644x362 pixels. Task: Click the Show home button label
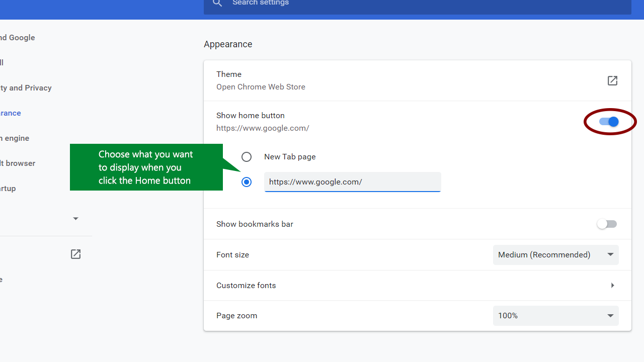[251, 116]
